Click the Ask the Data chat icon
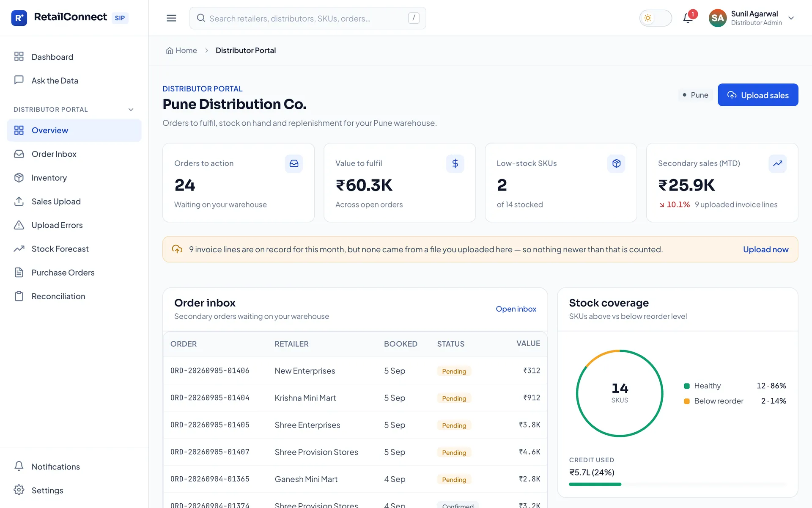 (x=19, y=80)
